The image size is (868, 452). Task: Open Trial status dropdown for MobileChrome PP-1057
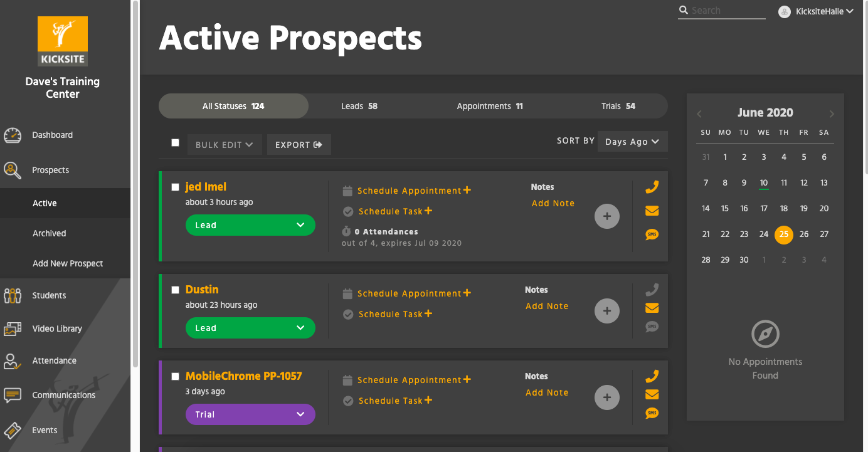coord(250,414)
